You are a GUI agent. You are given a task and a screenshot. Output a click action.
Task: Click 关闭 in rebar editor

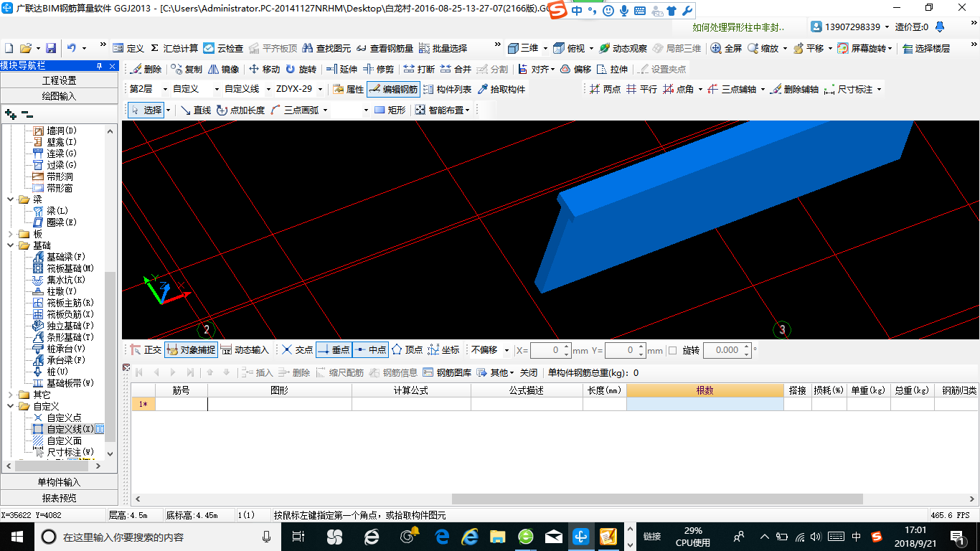point(529,372)
